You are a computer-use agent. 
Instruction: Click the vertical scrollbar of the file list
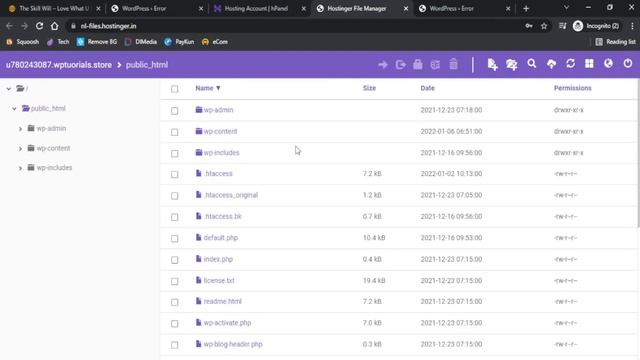(638, 153)
